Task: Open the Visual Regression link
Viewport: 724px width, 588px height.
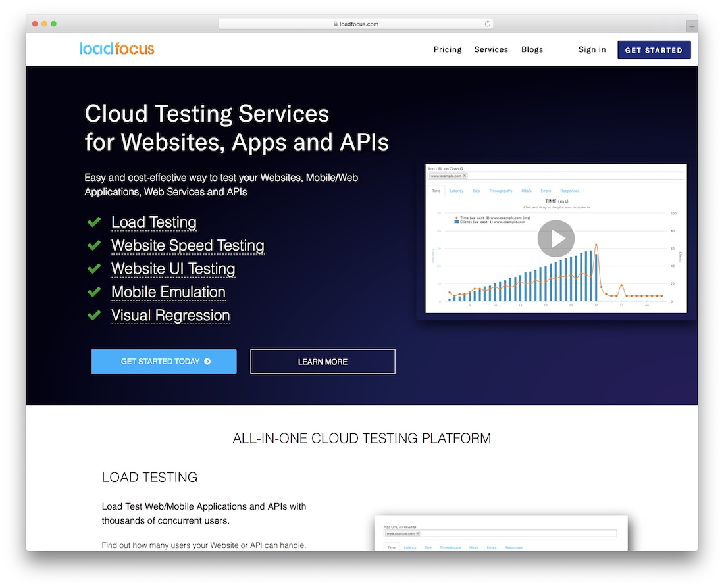Action: tap(171, 315)
